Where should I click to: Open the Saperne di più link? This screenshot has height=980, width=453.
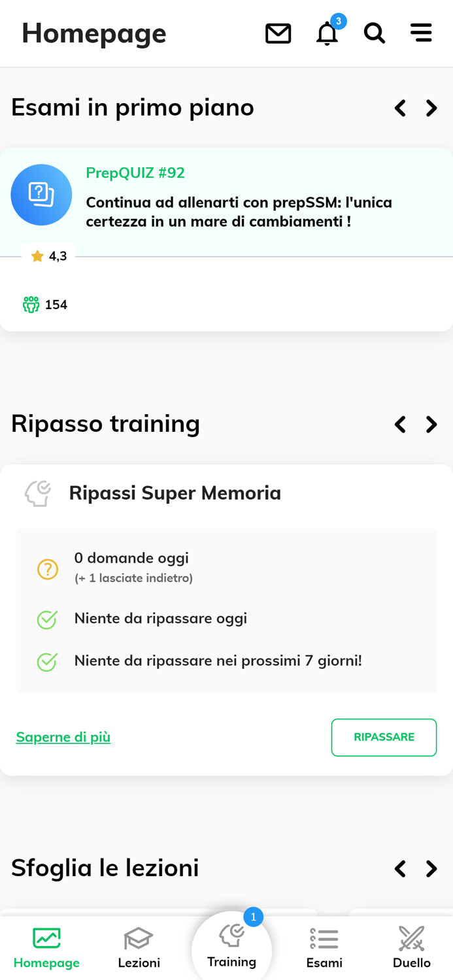[x=63, y=737]
